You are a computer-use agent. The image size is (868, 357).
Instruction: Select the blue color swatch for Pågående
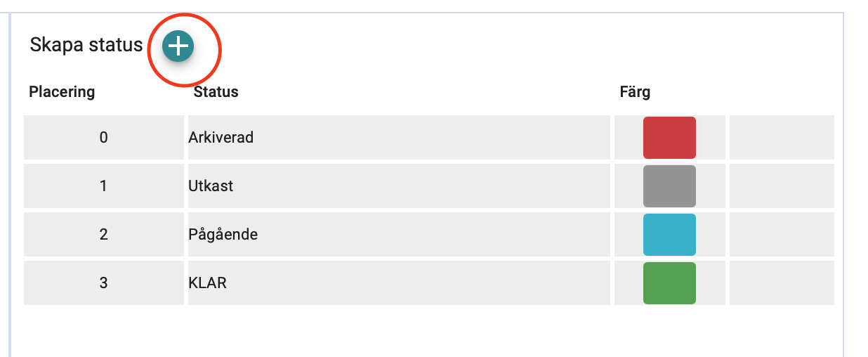669,235
